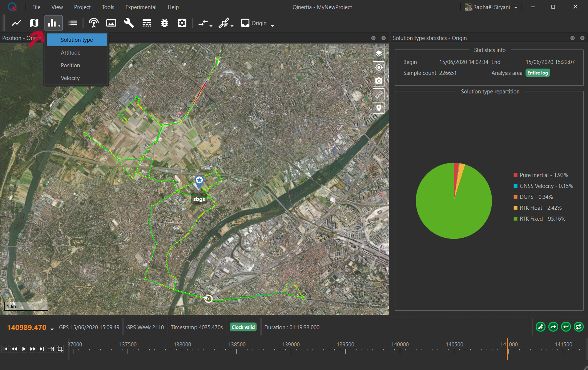Click the wrench settings toolbar icon
Image resolution: width=588 pixels, height=370 pixels.
[129, 23]
